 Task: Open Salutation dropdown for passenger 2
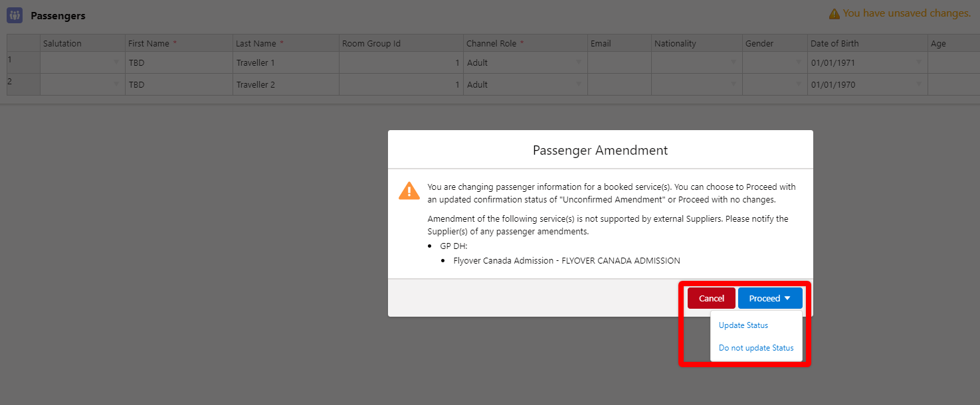116,84
